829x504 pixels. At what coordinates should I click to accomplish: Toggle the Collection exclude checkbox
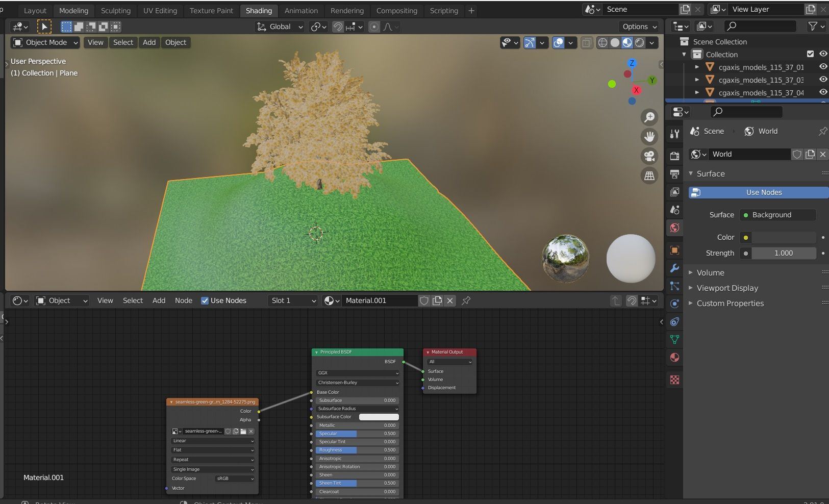pyautogui.click(x=810, y=54)
